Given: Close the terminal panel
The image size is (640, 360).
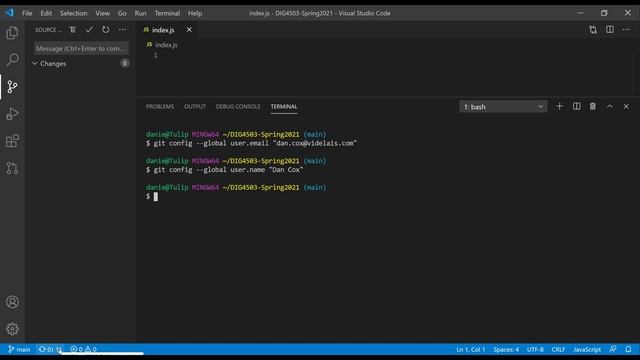Looking at the screenshot, I should click(x=626, y=107).
